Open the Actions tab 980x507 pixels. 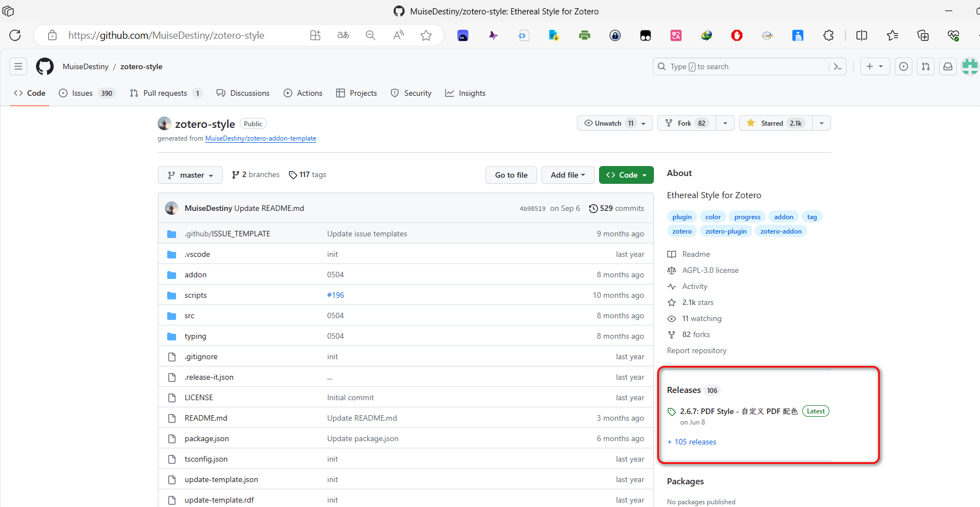tap(303, 93)
